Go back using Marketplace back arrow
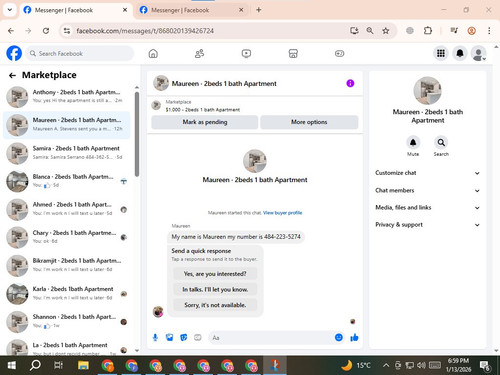Image resolution: width=500 pixels, height=375 pixels. pos(12,75)
